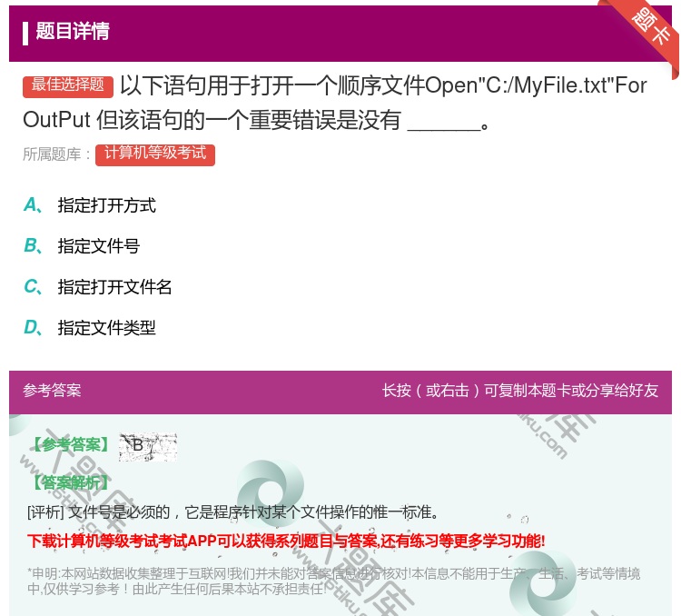This screenshot has height=616, width=681.
Task: Click the 【参考答案】 green label
Action: pyautogui.click(x=71, y=444)
